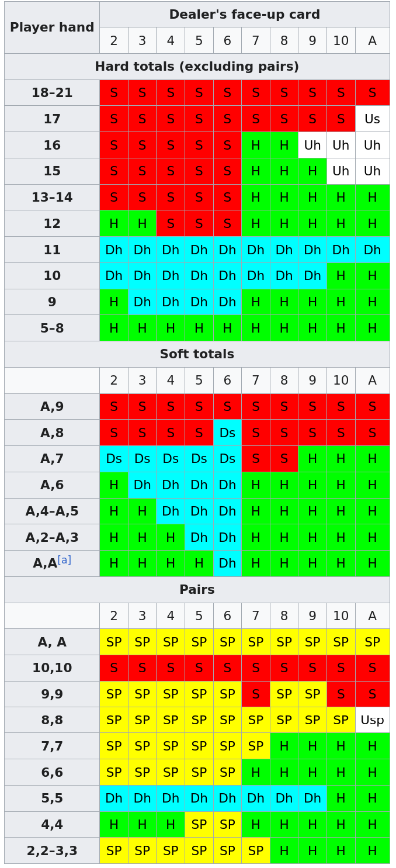Click the "Dealer's face-up card" column header
Screen dimensions: 396x868
(244, 15)
